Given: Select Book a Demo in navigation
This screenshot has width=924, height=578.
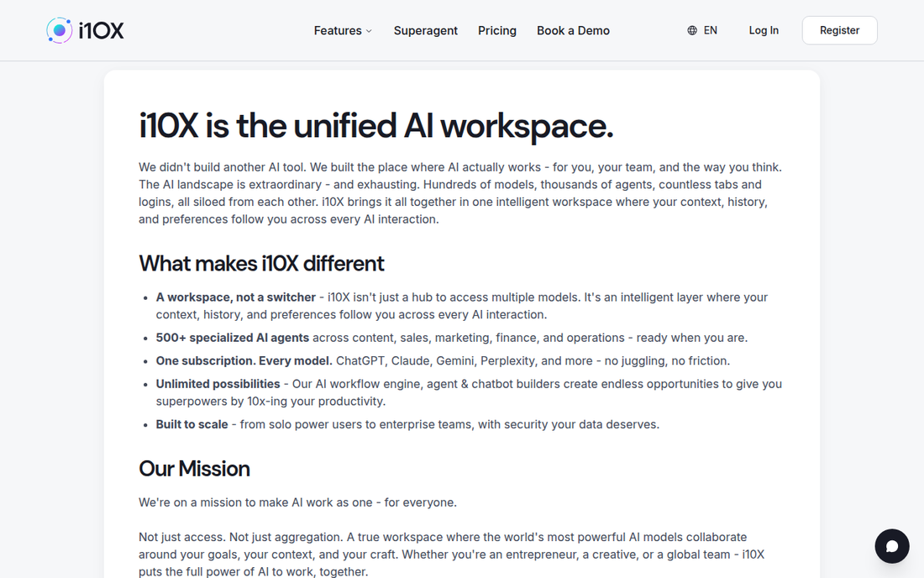Looking at the screenshot, I should click(573, 30).
